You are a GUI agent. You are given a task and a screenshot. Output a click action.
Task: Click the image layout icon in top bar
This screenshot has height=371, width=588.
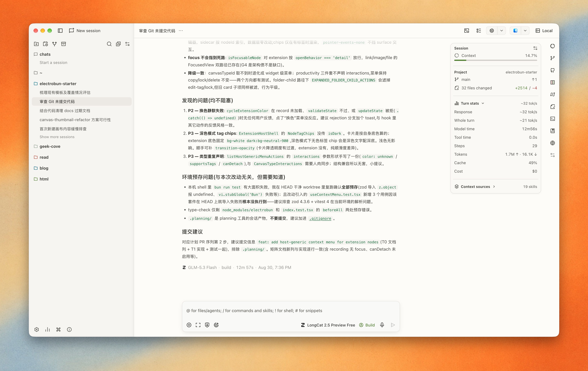click(467, 31)
